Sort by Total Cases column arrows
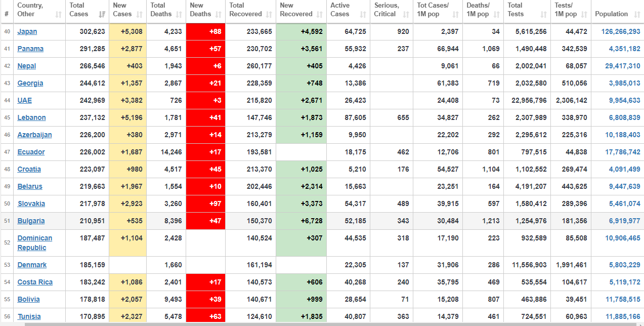The width and height of the screenshot is (644, 326). click(102, 15)
